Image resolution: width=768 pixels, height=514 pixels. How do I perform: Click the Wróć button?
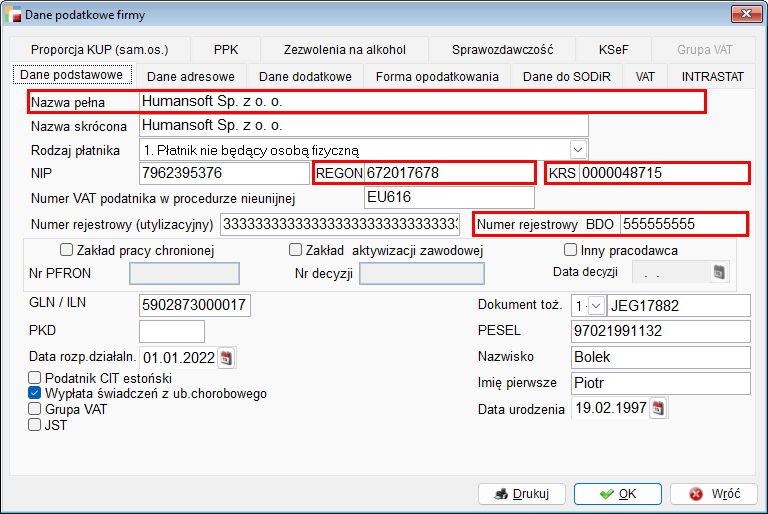coord(714,494)
